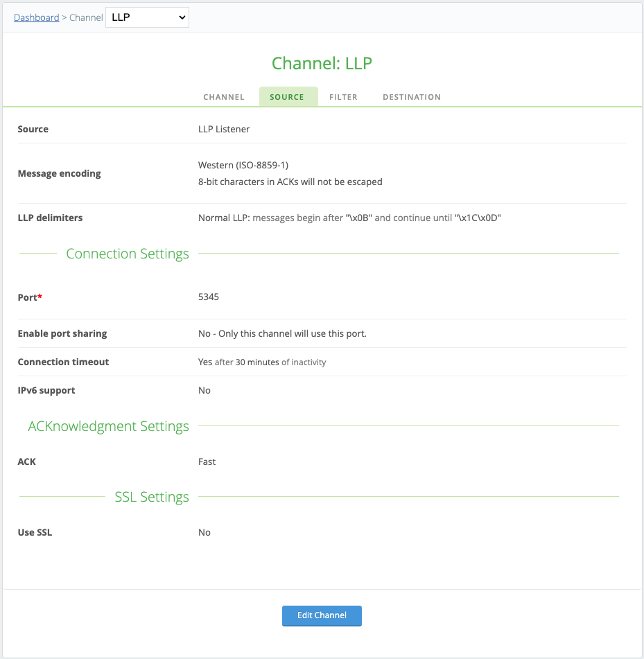This screenshot has height=659, width=644.
Task: Click the Connection Settings section heading
Action: [x=128, y=254]
